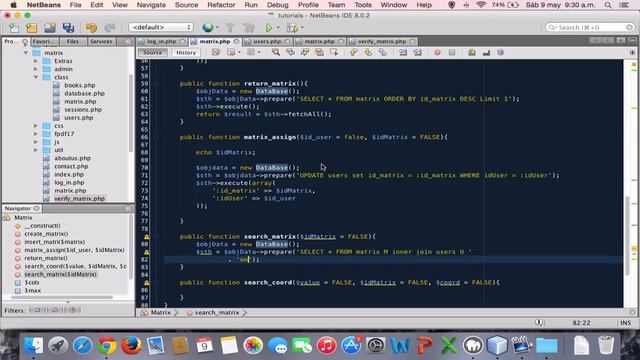The height and width of the screenshot is (360, 640).
Task: Click the Previous Bookmark icon
Action: [x=353, y=52]
